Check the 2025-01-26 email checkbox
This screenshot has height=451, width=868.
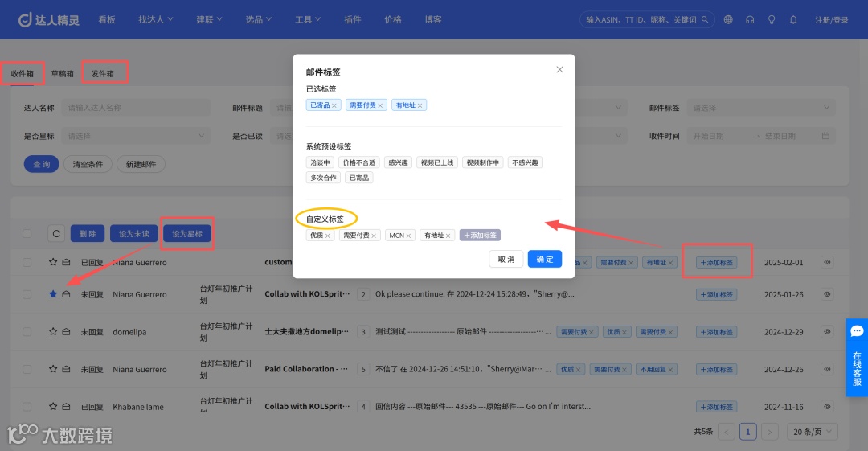27,294
